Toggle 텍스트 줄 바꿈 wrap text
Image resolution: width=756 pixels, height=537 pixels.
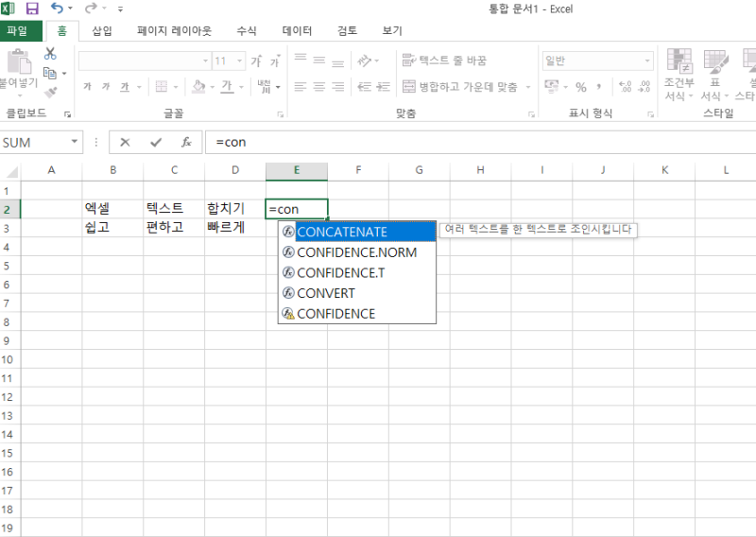click(444, 61)
